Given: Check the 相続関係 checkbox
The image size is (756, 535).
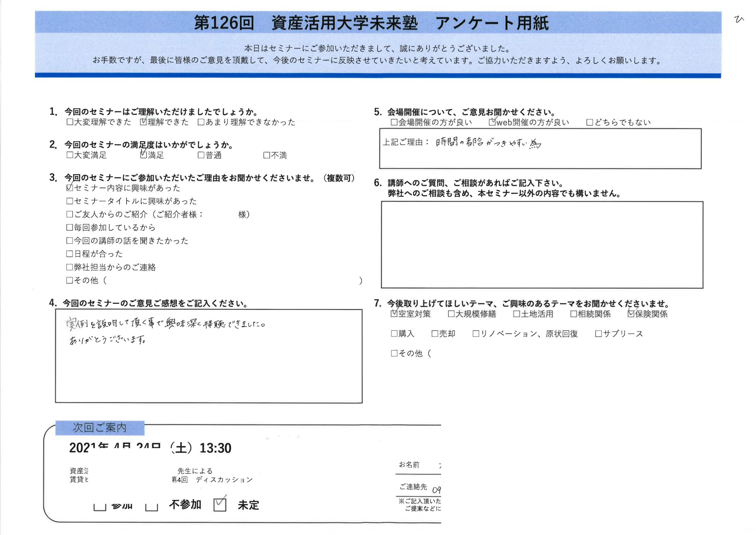Looking at the screenshot, I should click(574, 314).
